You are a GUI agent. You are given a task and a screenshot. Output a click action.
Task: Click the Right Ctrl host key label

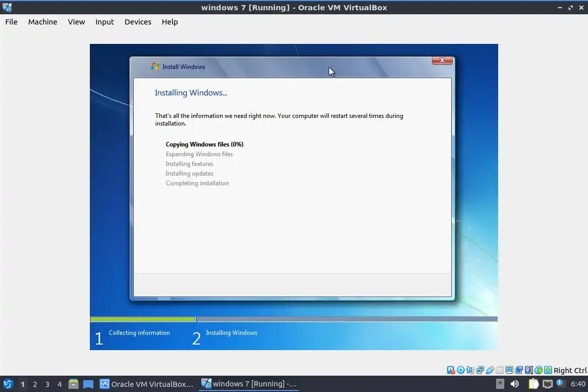click(x=570, y=370)
